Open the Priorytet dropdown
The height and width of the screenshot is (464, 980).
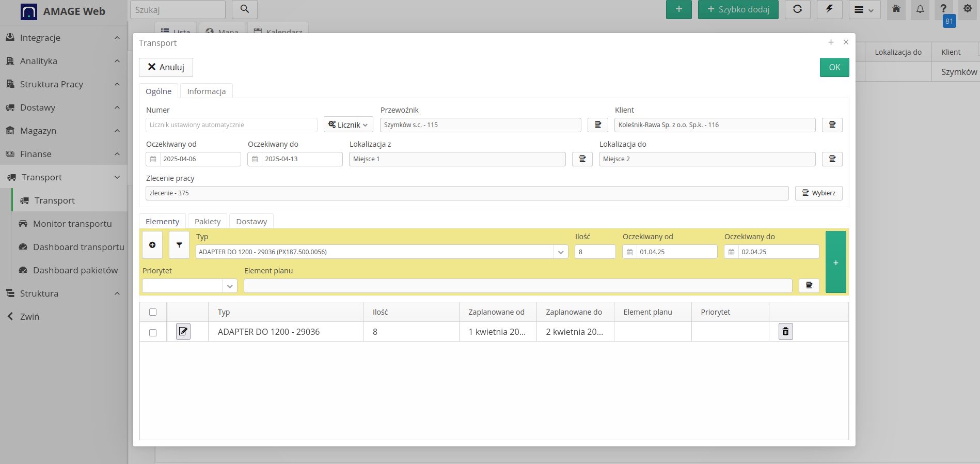[x=230, y=286]
